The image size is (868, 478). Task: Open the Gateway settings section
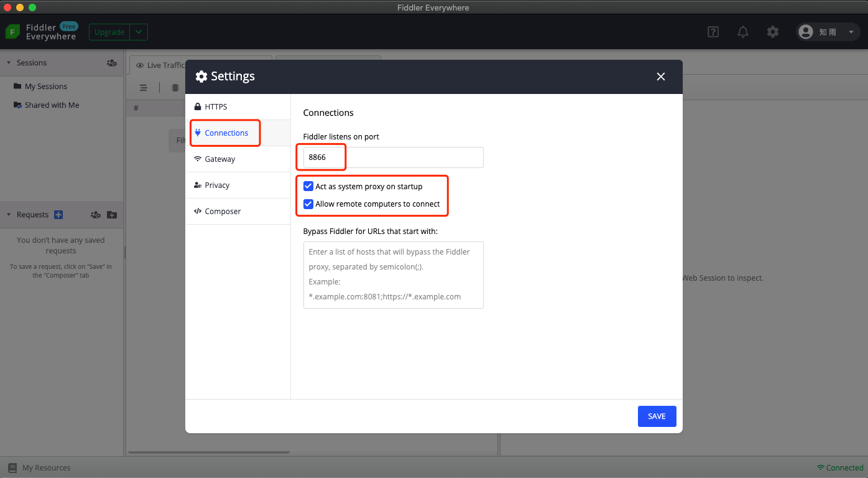[238, 159]
